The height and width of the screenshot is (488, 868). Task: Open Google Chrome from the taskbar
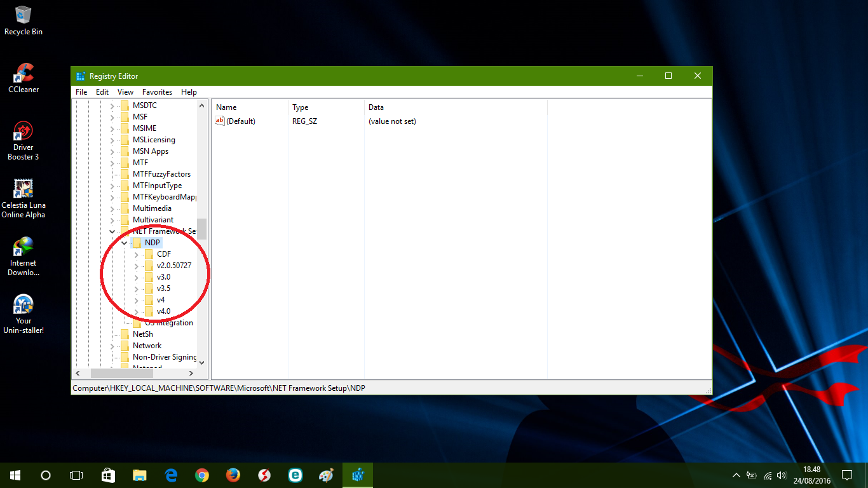coord(202,475)
